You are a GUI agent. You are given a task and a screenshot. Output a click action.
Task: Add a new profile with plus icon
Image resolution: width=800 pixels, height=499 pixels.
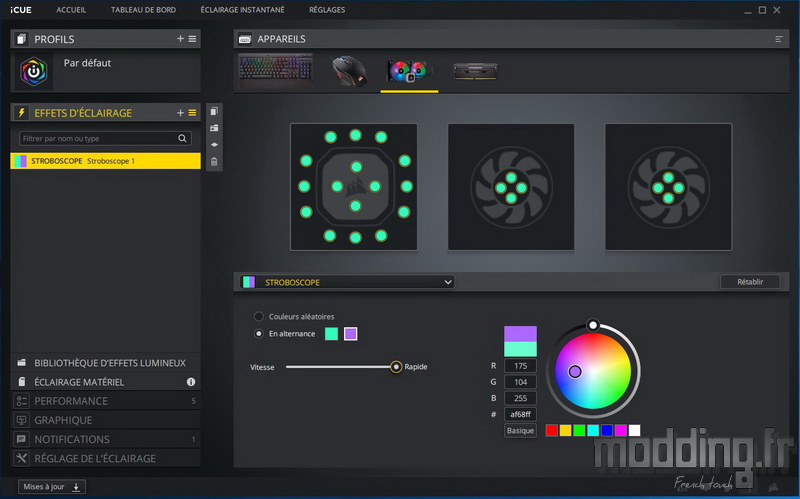180,39
